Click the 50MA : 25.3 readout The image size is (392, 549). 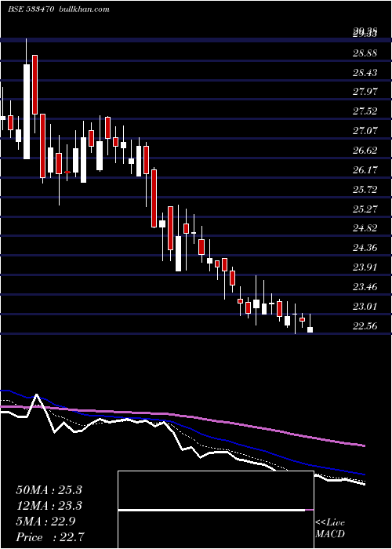pos(49,490)
